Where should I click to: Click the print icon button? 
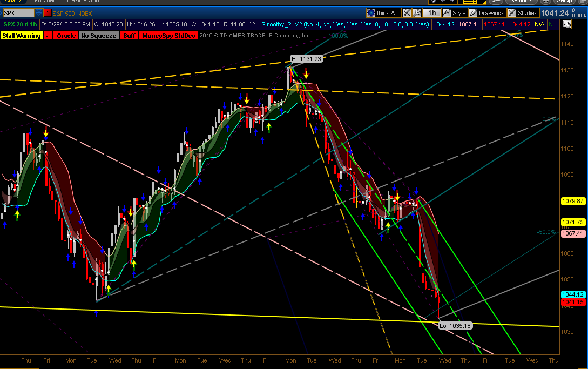point(546,2)
